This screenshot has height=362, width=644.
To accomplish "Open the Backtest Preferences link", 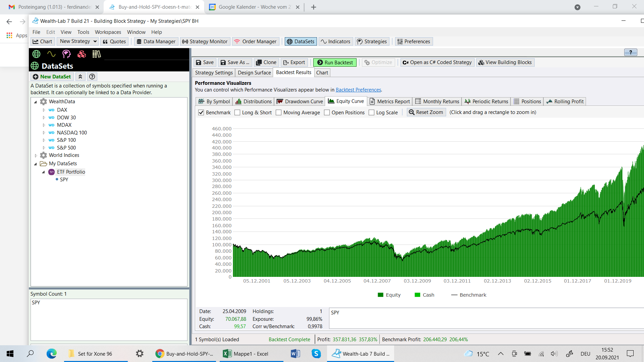I will (x=358, y=90).
